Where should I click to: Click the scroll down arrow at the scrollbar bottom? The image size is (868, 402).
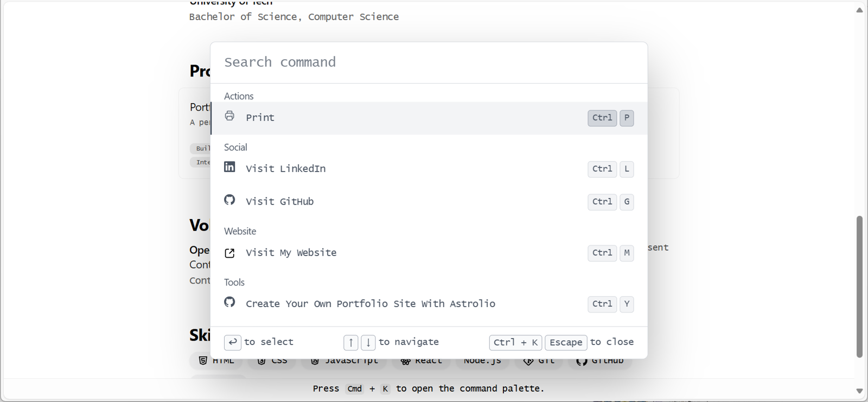859,391
